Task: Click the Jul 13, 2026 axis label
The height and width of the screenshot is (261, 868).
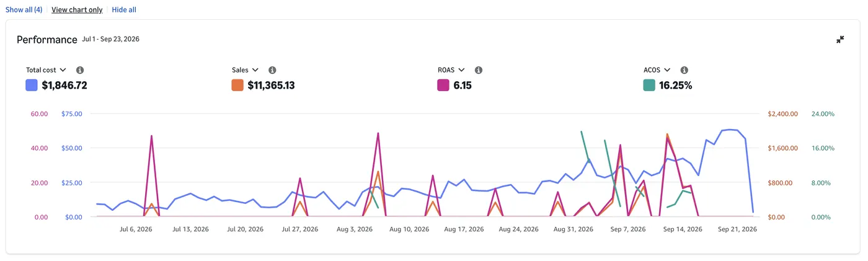Action: click(190, 229)
